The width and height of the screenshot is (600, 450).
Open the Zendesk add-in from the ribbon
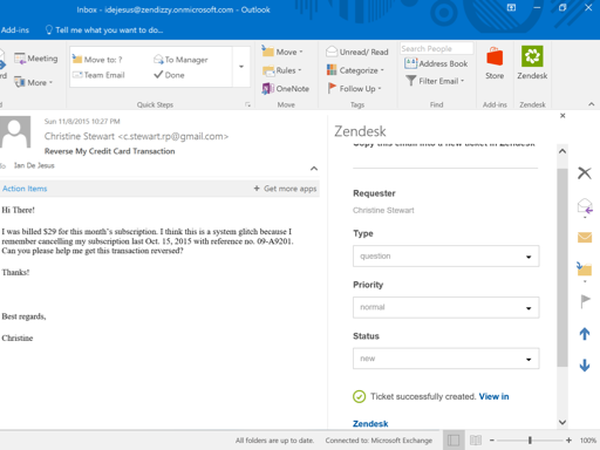pyautogui.click(x=532, y=63)
